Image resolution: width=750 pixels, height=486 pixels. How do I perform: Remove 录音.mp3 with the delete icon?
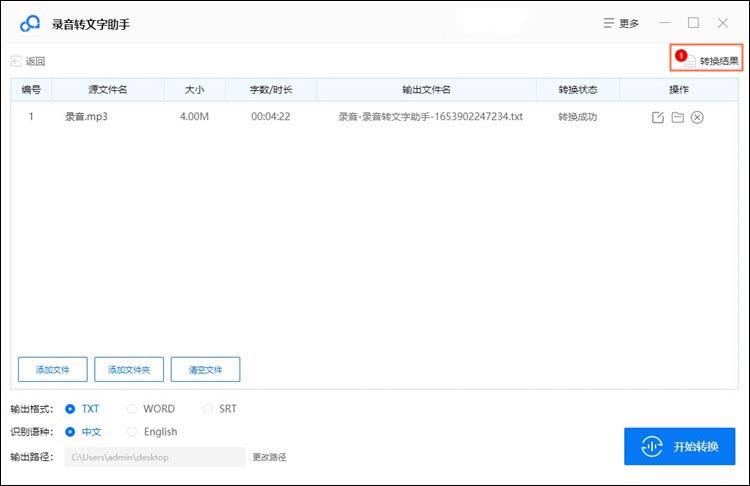(x=697, y=117)
